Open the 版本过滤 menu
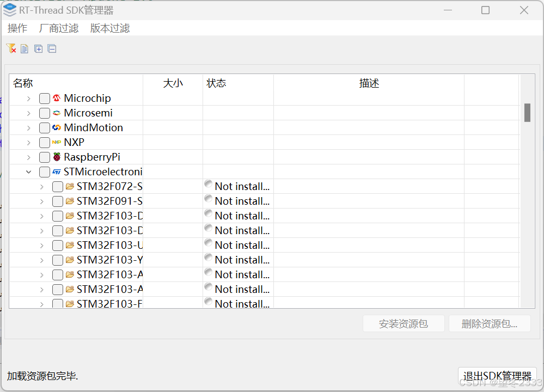The image size is (544, 392). 110,28
